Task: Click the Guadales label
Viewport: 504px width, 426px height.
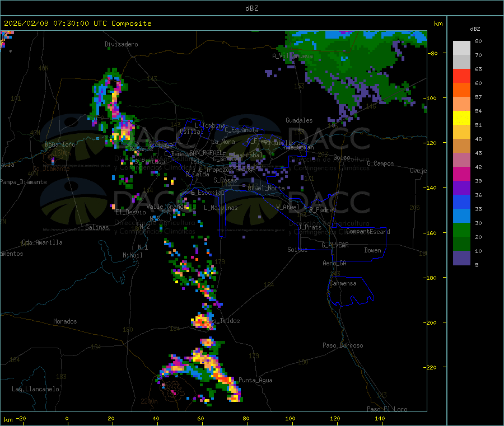Action: pos(299,120)
